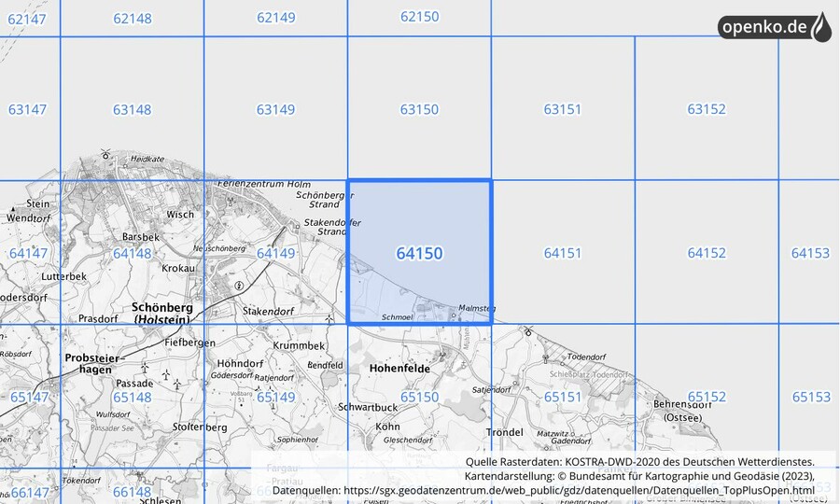Click grid cell label 64151
The width and height of the screenshot is (840, 504).
[x=563, y=253]
